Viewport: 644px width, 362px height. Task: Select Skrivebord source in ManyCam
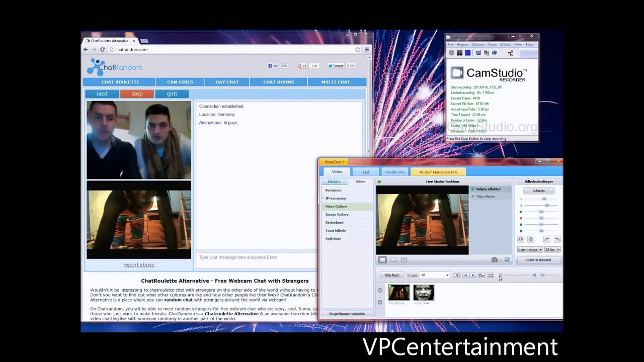pos(347,223)
